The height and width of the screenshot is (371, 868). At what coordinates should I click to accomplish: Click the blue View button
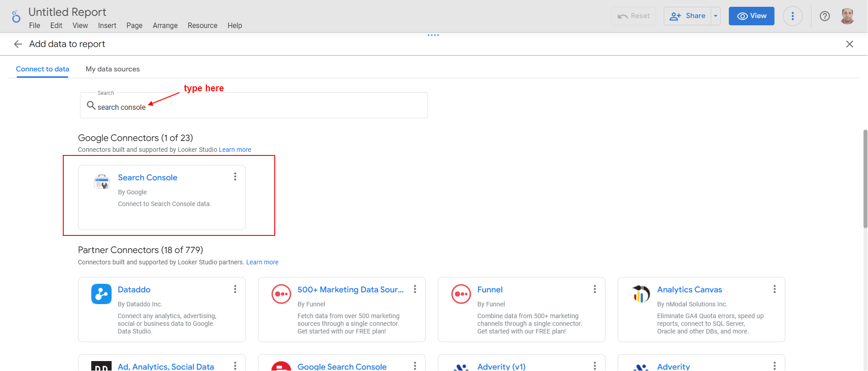pos(751,16)
